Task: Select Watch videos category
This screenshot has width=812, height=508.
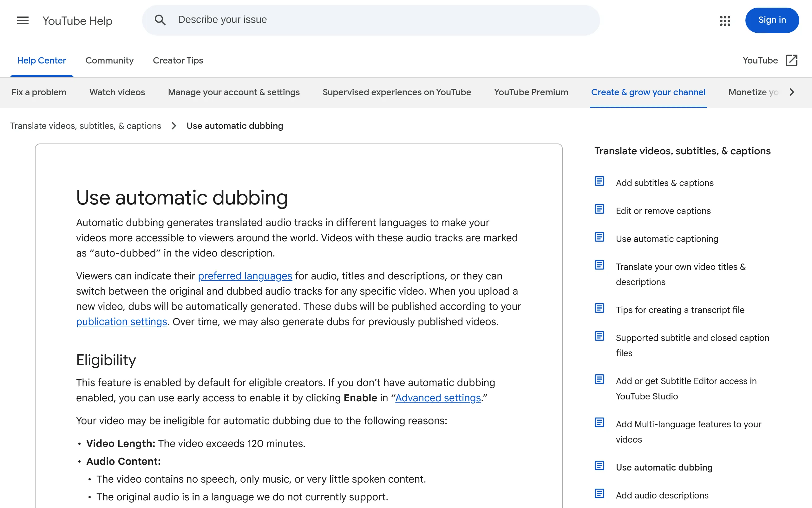Action: coord(117,92)
